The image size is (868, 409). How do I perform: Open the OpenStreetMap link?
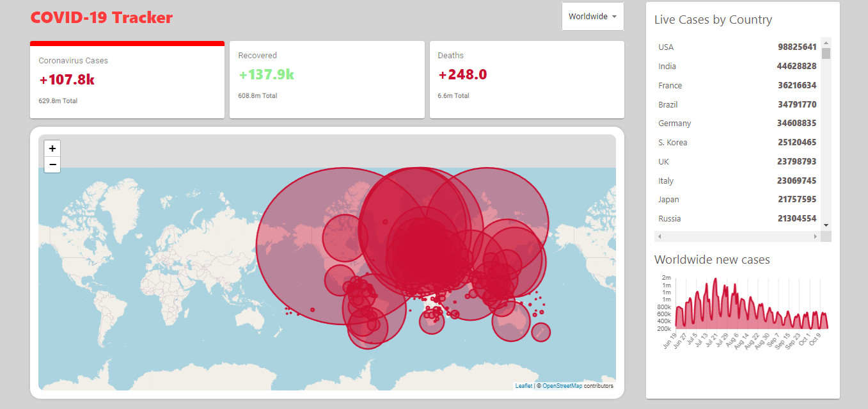coord(562,386)
